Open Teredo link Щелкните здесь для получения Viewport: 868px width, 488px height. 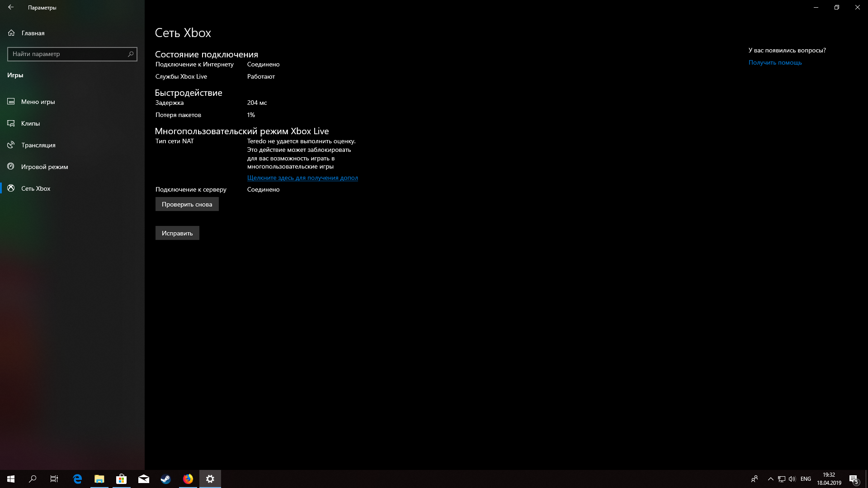[302, 178]
